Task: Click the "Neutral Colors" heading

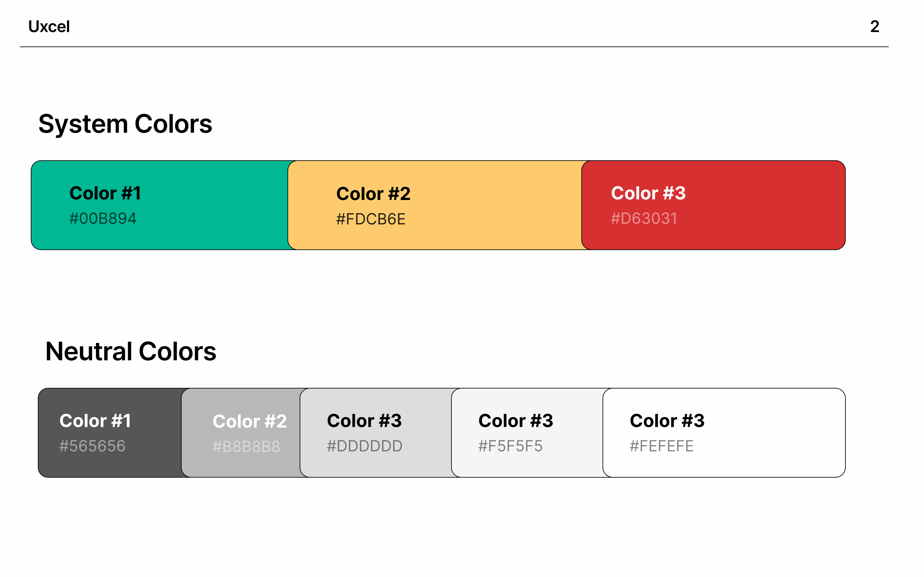Action: [x=131, y=351]
